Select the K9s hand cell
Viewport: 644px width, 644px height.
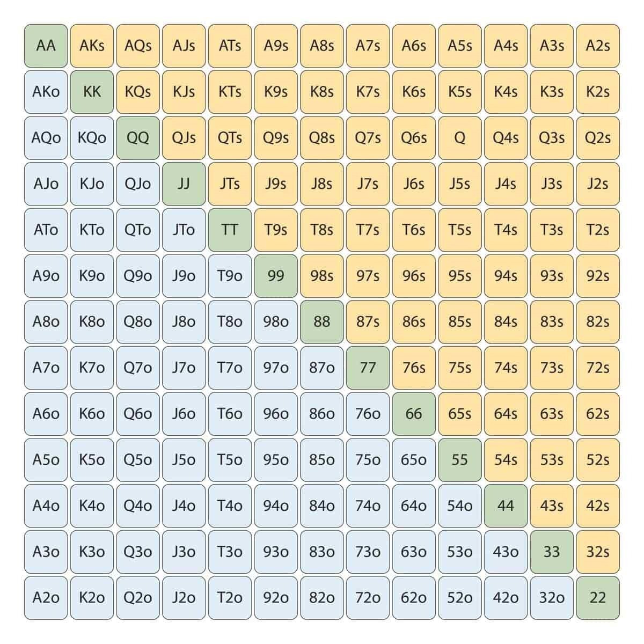pyautogui.click(x=276, y=92)
